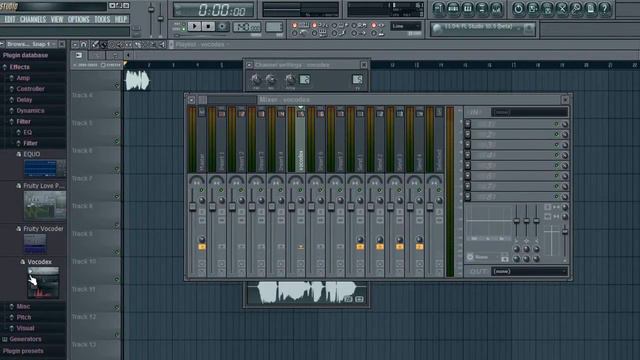Click the scissors icon in the top toolbar

point(562,9)
